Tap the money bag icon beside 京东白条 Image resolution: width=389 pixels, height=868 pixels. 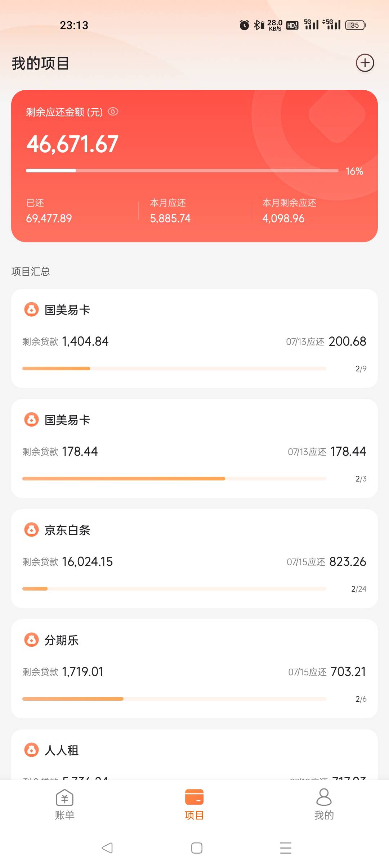point(31,529)
